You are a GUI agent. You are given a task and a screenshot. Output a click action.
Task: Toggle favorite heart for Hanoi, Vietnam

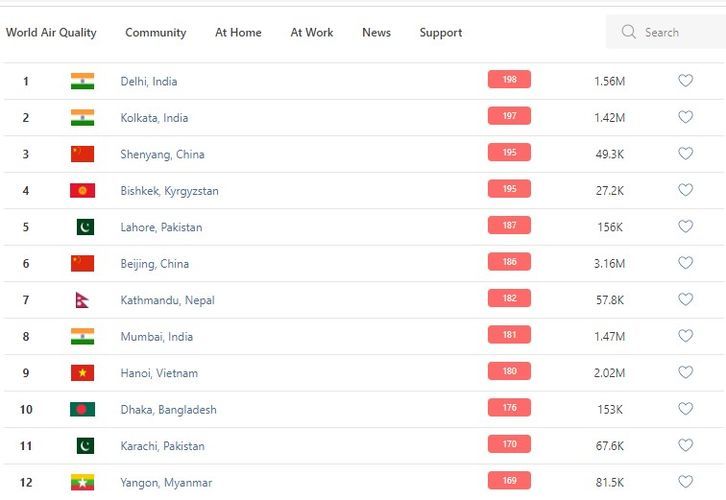click(x=685, y=373)
